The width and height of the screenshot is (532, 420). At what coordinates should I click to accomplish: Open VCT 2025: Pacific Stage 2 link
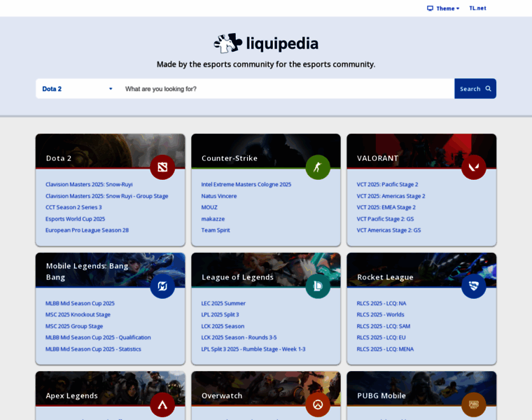387,185
